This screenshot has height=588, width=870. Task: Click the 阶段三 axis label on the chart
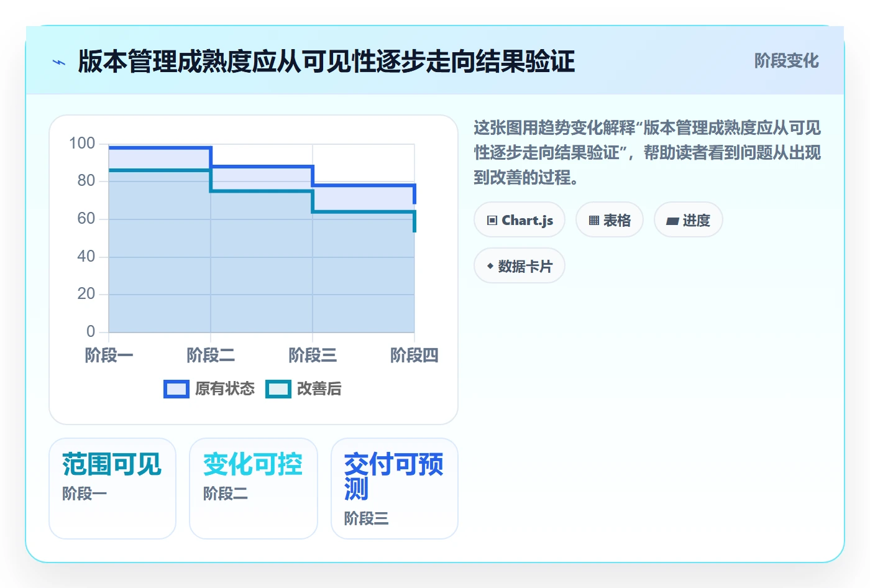(313, 356)
